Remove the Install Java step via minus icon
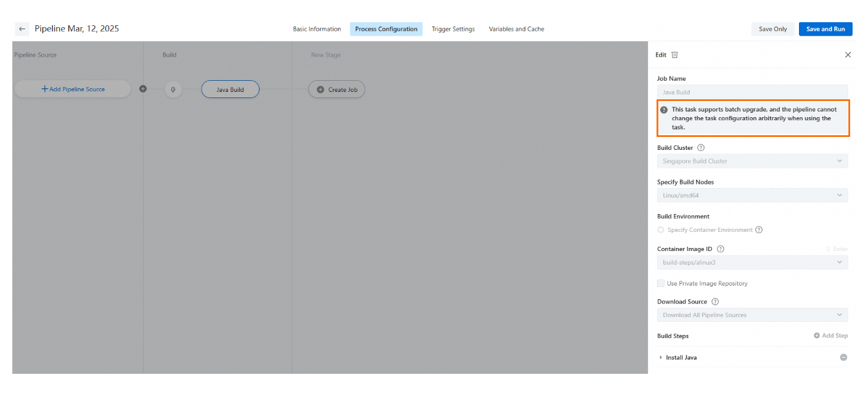The width and height of the screenshot is (868, 396). pyautogui.click(x=843, y=358)
